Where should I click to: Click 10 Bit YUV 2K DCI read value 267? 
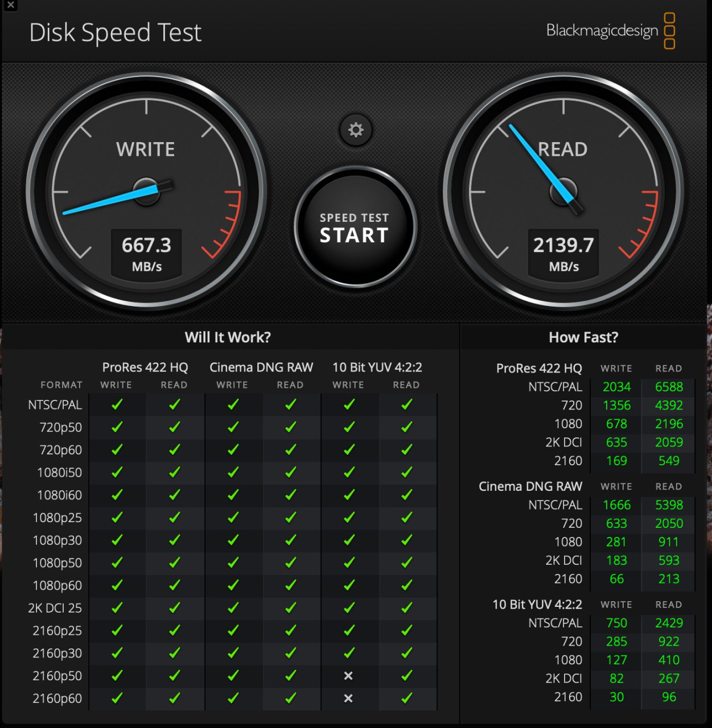point(669,679)
